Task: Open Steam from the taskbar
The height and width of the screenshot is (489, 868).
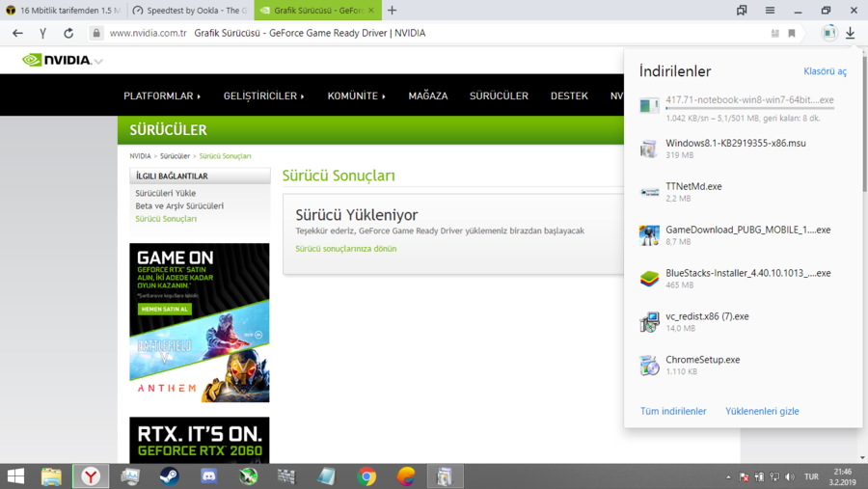Action: click(170, 476)
